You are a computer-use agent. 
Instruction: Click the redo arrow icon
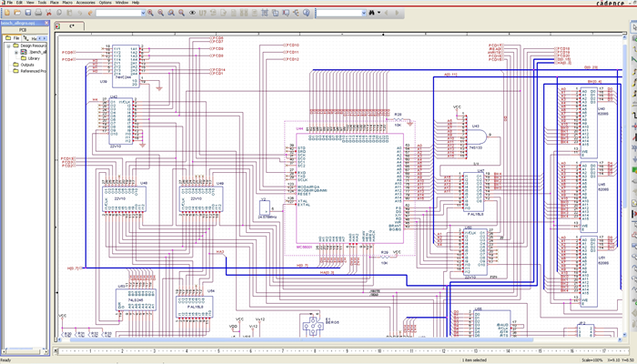[x=90, y=13]
